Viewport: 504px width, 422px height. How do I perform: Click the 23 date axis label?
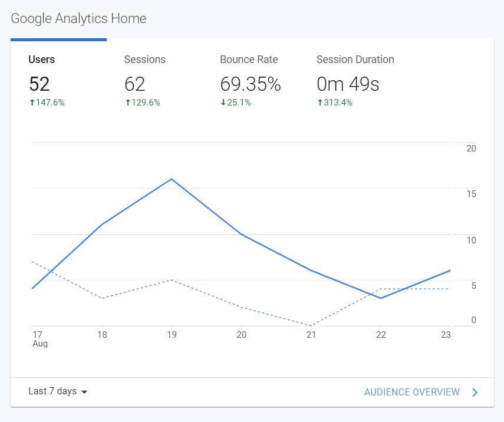point(446,335)
